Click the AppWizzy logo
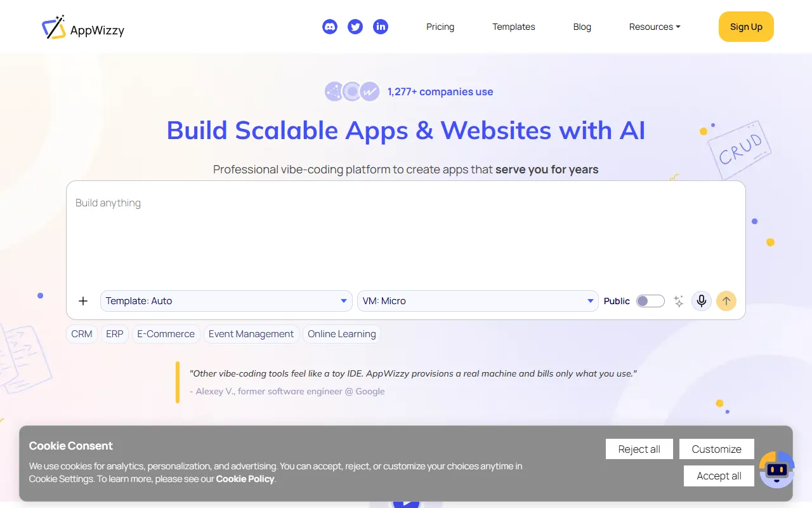Viewport: 812px width, 508px height. tap(83, 27)
